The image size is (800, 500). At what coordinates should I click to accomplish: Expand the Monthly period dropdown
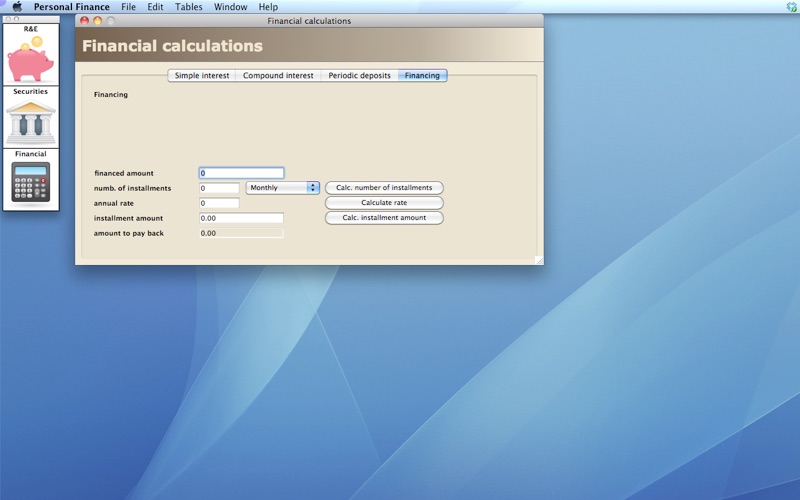pos(283,188)
